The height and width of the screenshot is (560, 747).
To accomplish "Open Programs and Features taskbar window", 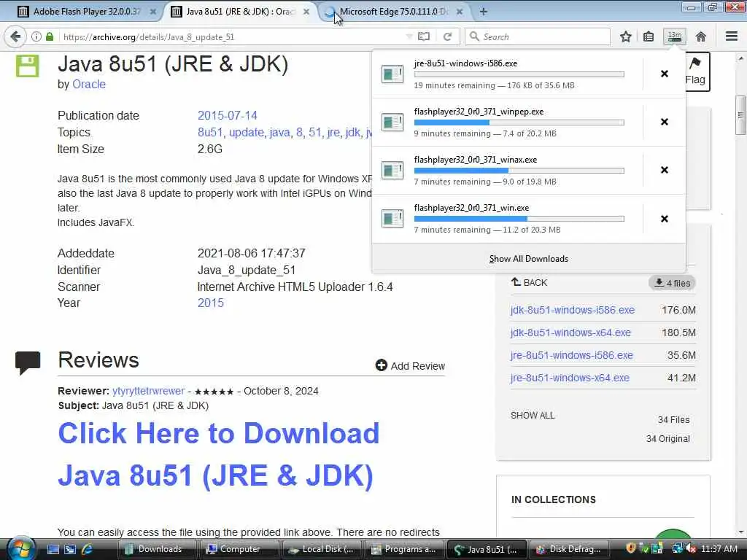I will (404, 549).
